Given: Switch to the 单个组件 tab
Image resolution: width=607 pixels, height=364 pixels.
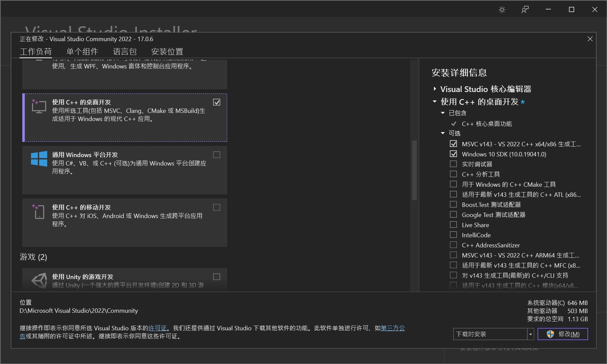Looking at the screenshot, I should (x=82, y=52).
